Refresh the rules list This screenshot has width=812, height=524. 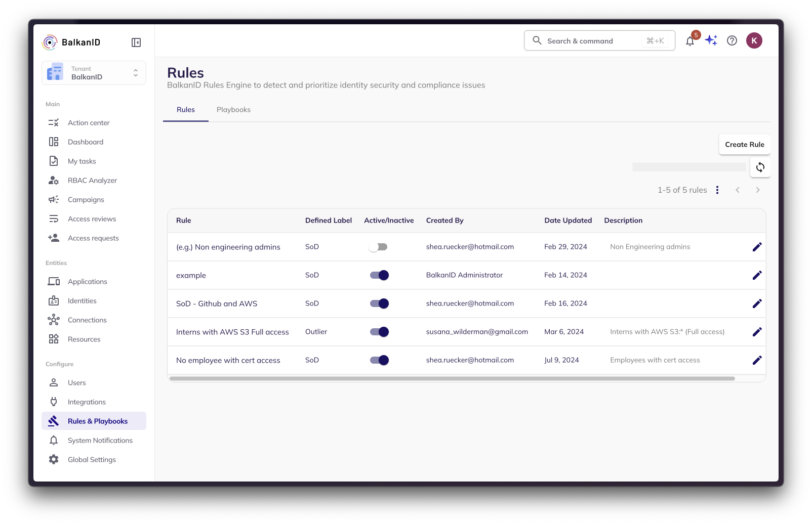pos(760,167)
